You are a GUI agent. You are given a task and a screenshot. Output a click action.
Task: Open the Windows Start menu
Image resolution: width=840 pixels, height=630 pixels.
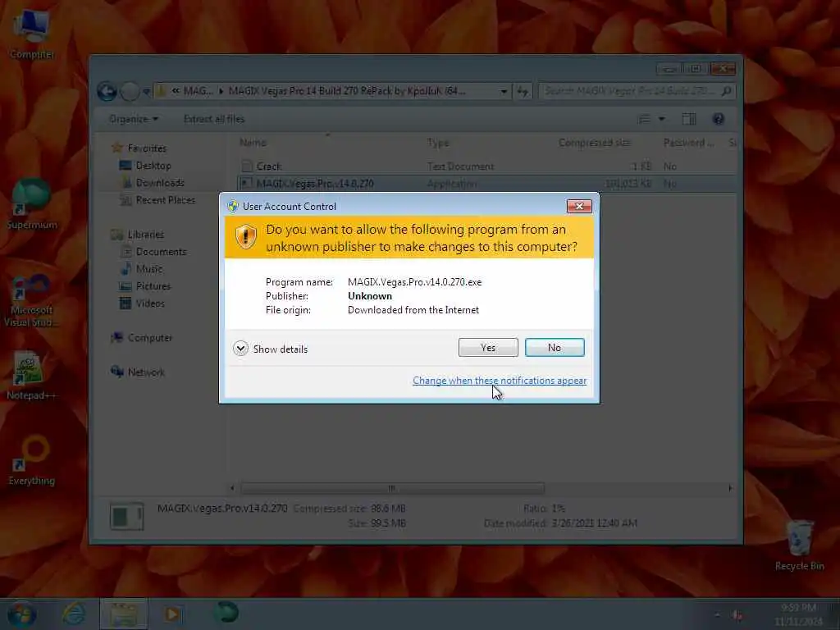(21, 614)
